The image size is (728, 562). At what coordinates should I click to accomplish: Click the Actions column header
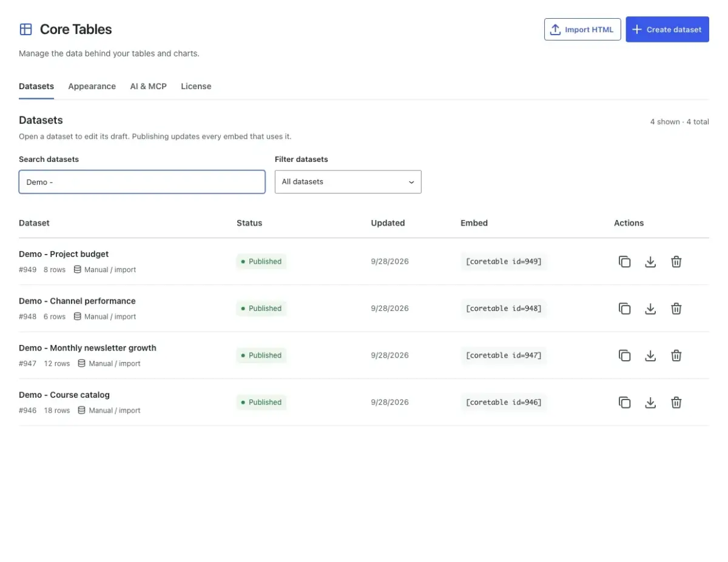tap(629, 223)
